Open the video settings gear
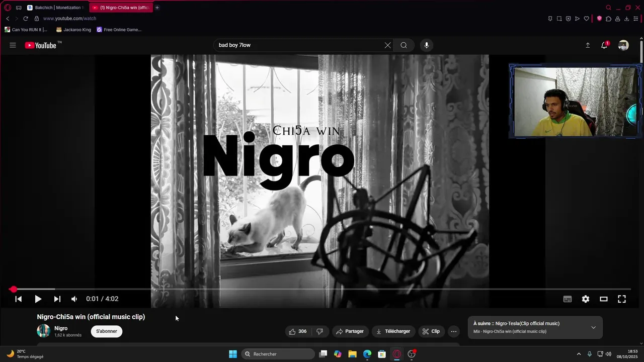The width and height of the screenshot is (644, 362). [586, 299]
